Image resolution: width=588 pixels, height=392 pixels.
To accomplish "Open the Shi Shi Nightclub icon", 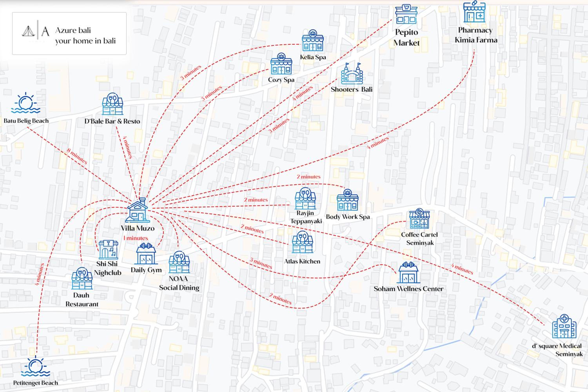I will tap(108, 250).
